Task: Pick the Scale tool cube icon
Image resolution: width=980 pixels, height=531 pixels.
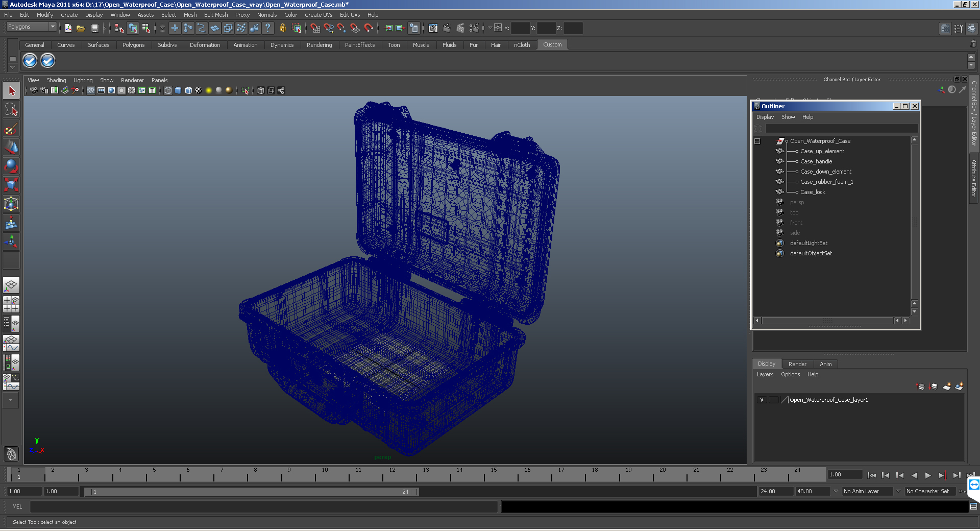Action: pyautogui.click(x=11, y=185)
